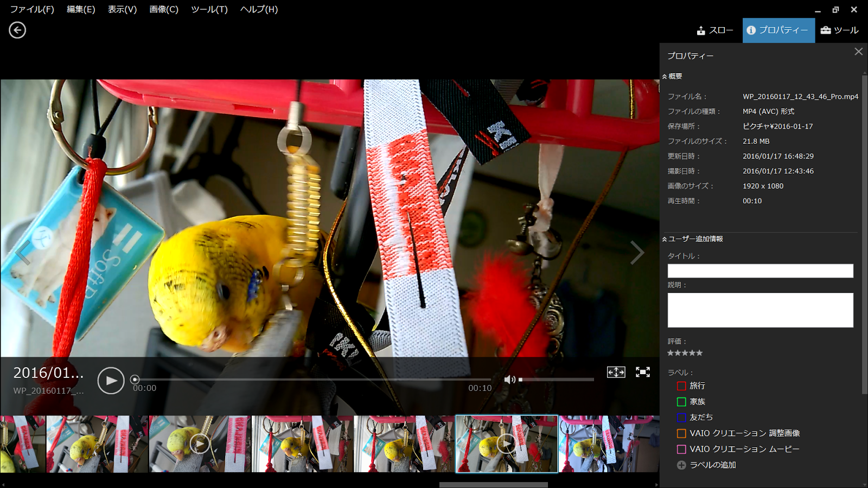Viewport: 868px width, 488px height.
Task: Click the video seek bar
Action: click(x=312, y=380)
